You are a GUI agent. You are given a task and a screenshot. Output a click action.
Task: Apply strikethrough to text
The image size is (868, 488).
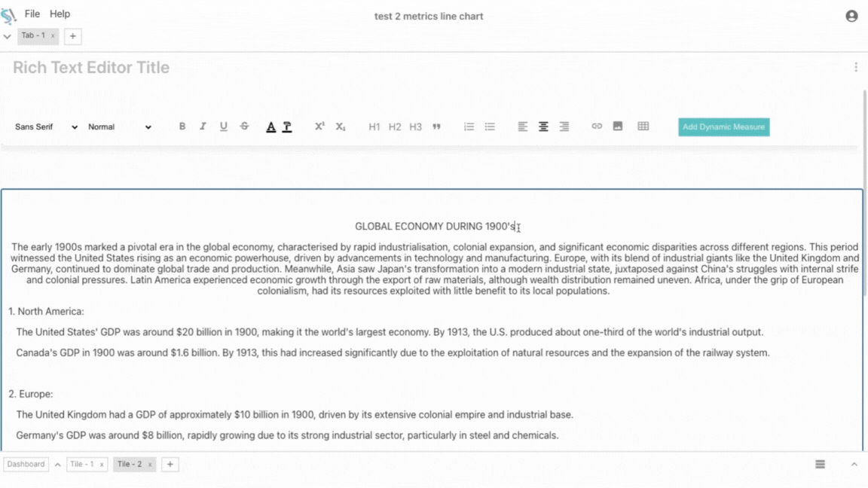pyautogui.click(x=244, y=127)
